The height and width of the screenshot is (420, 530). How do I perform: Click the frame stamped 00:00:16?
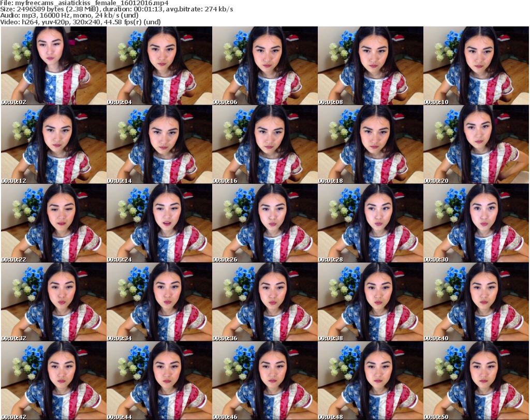pyautogui.click(x=265, y=144)
